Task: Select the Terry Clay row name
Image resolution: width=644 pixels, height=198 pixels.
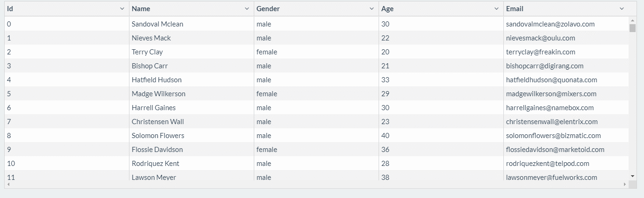Action: [147, 52]
